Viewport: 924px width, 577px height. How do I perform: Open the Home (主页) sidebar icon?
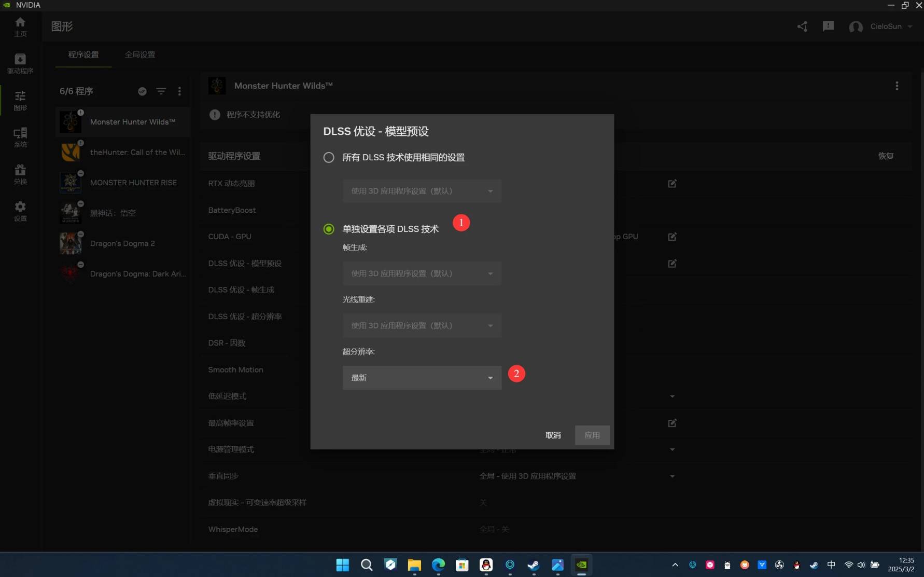click(20, 26)
